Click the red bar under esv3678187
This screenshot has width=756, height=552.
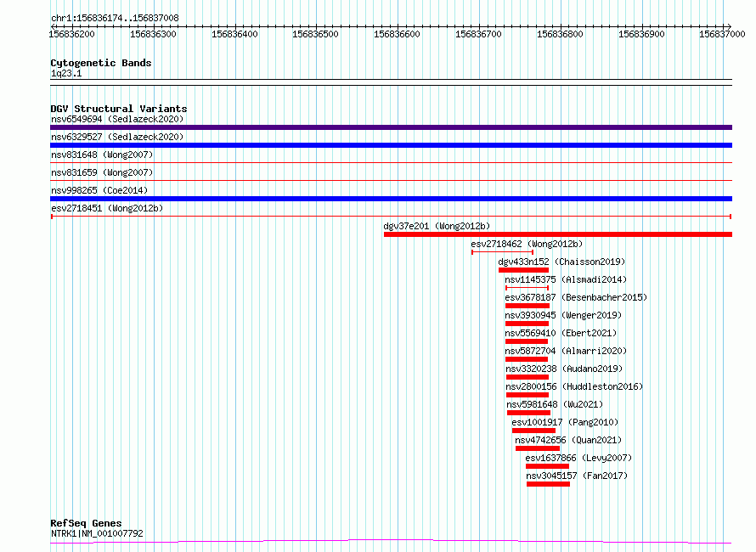click(x=528, y=306)
